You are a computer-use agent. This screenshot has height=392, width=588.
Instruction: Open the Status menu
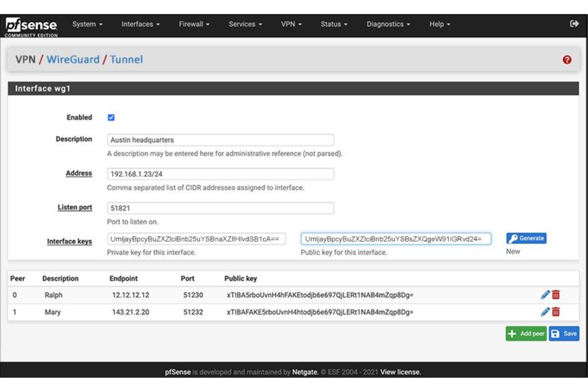point(334,24)
